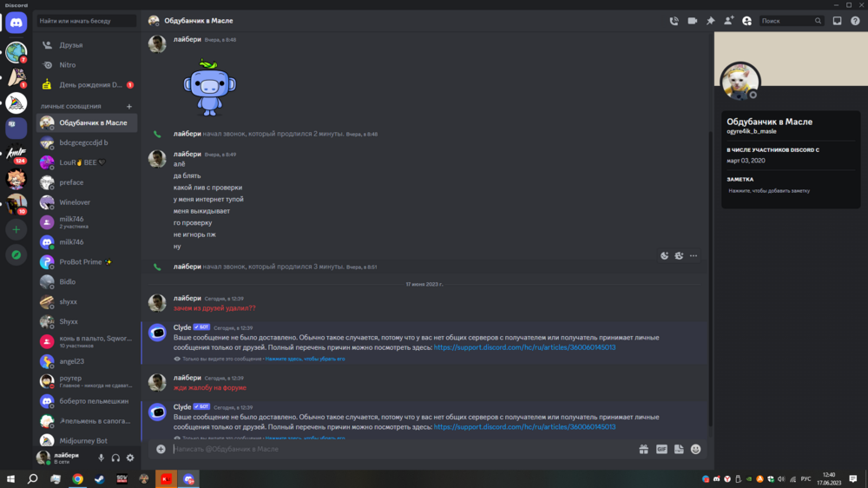Open conversation with Winelover
868x488 pixels.
coord(86,202)
